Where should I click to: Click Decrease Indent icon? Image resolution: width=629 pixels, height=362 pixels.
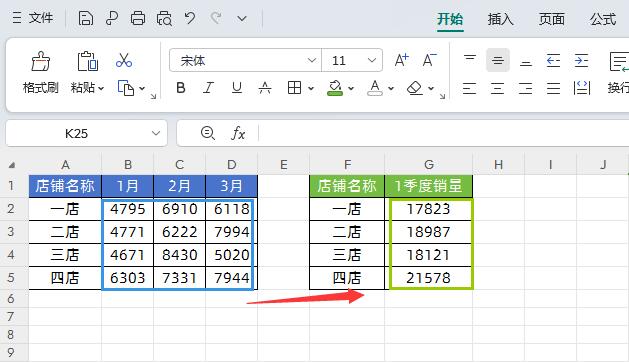554,61
